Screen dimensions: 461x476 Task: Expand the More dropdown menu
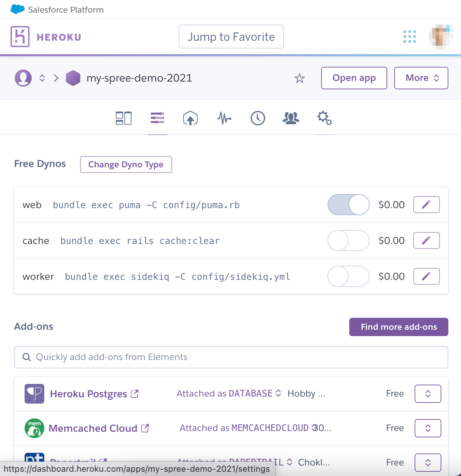coord(421,78)
